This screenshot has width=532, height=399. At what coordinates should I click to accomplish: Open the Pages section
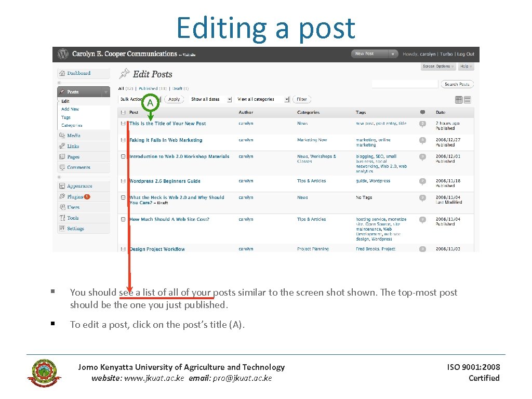(x=72, y=156)
